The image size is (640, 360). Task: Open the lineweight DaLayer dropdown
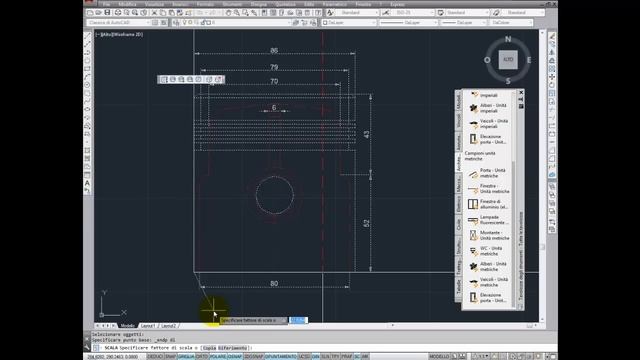coord(464,22)
